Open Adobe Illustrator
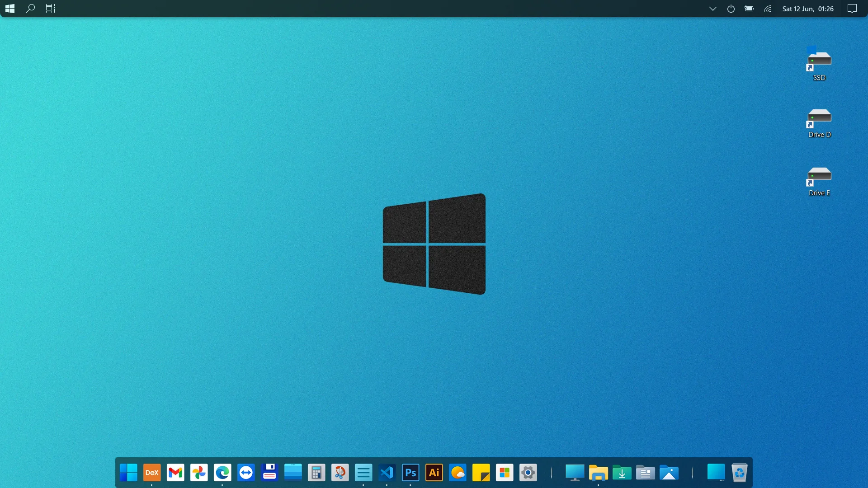Viewport: 868px width, 488px height. (434, 473)
